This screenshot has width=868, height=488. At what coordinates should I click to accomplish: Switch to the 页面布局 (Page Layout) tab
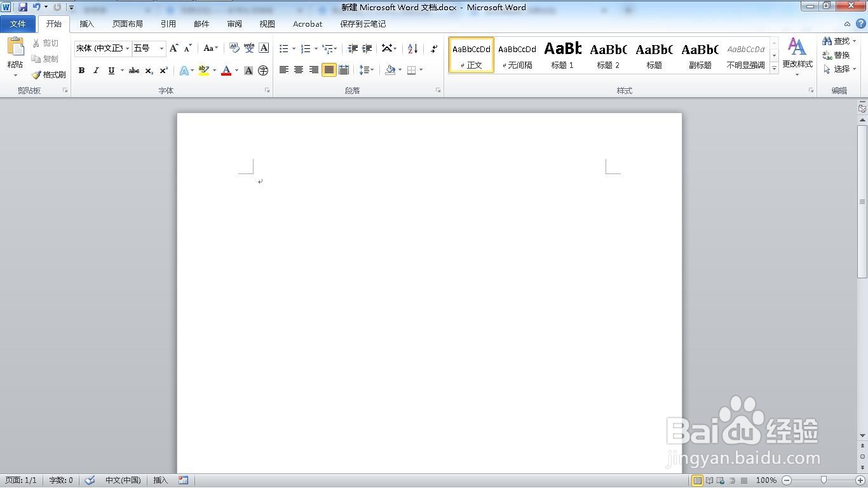pyautogui.click(x=128, y=24)
